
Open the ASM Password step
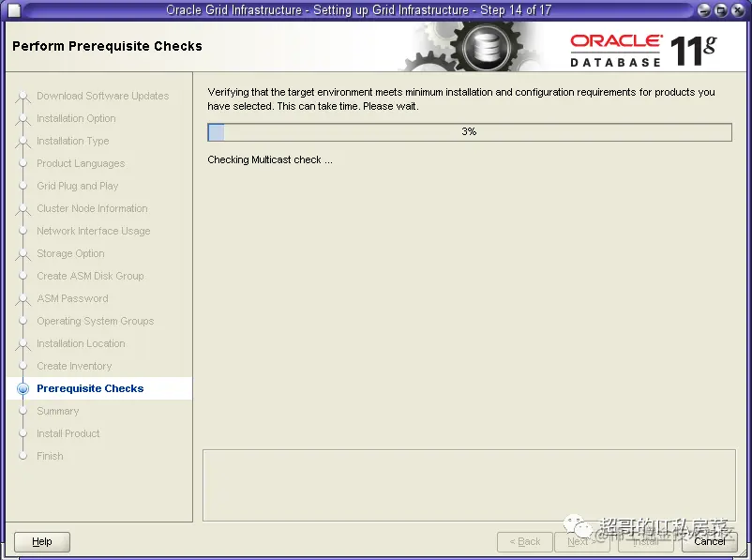72,298
